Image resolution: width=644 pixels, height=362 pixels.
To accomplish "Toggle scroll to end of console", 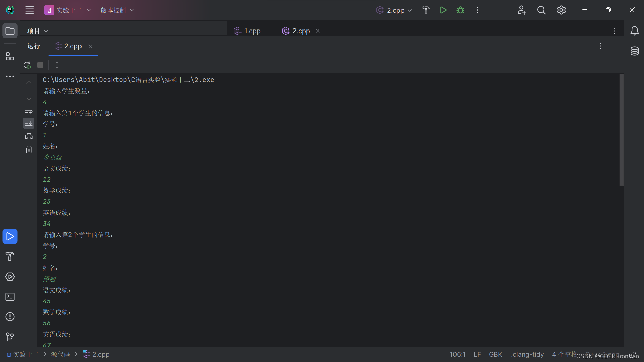I will click(29, 123).
